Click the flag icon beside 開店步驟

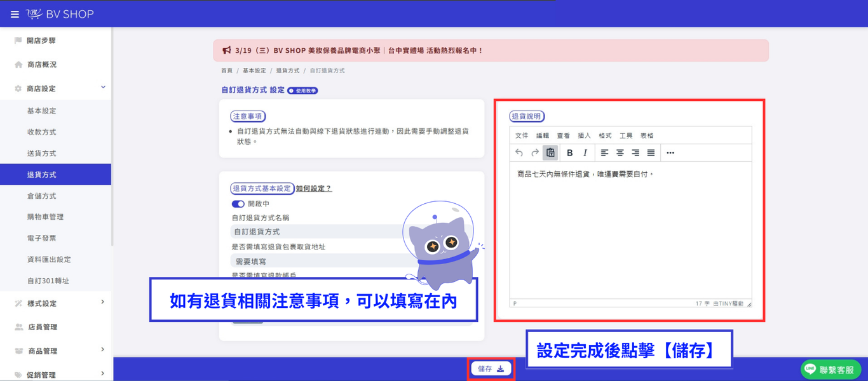point(18,41)
